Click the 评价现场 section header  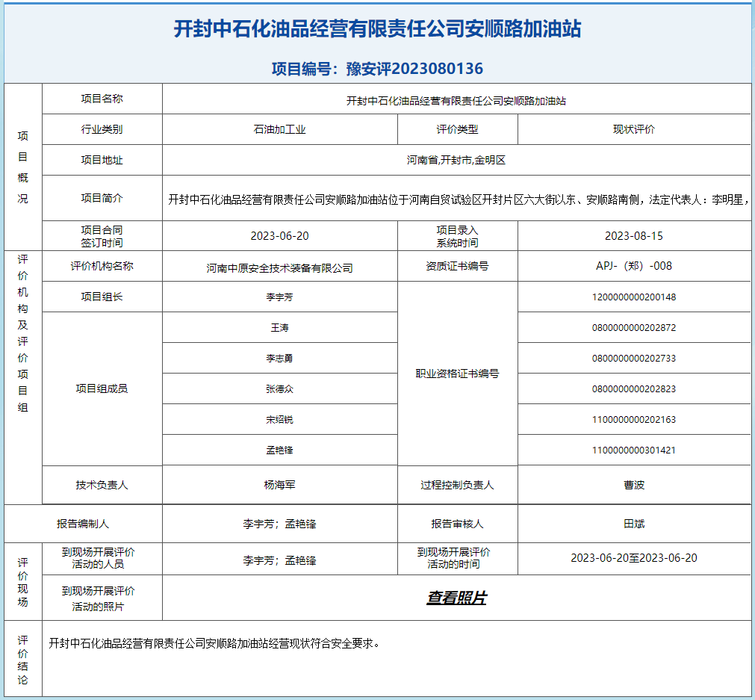tap(22, 582)
